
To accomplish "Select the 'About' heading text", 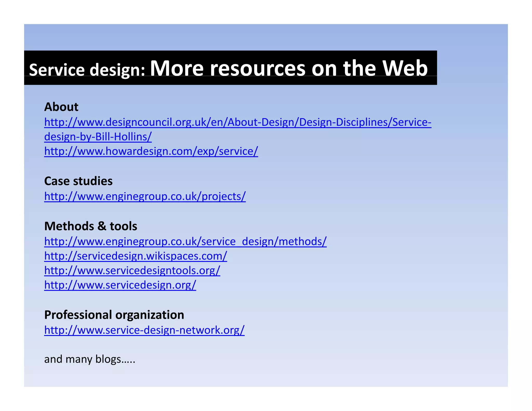I will [x=61, y=107].
